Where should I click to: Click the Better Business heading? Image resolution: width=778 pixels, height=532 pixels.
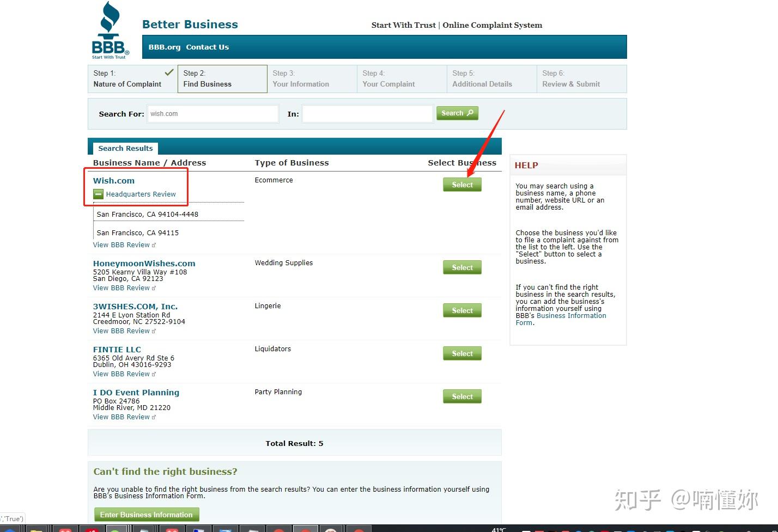click(x=190, y=25)
